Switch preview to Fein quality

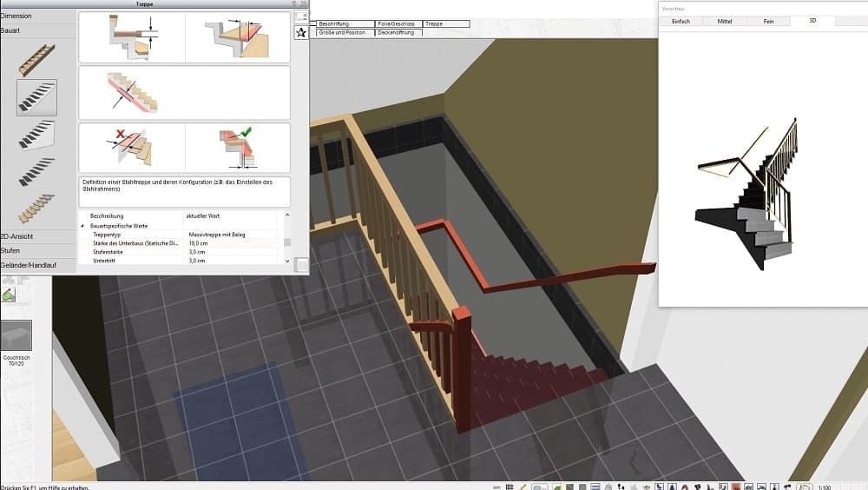pyautogui.click(x=768, y=21)
